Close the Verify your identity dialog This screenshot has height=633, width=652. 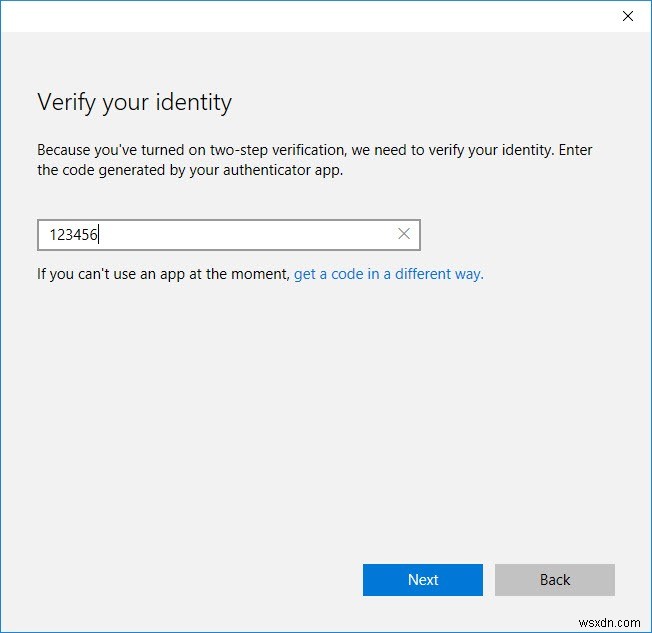(627, 16)
